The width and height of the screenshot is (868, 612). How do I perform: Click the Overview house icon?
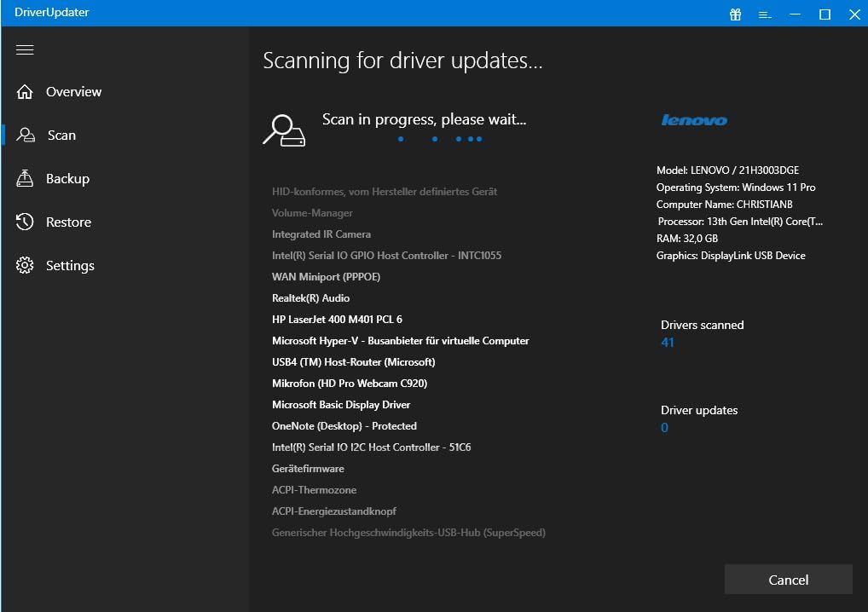[x=25, y=91]
